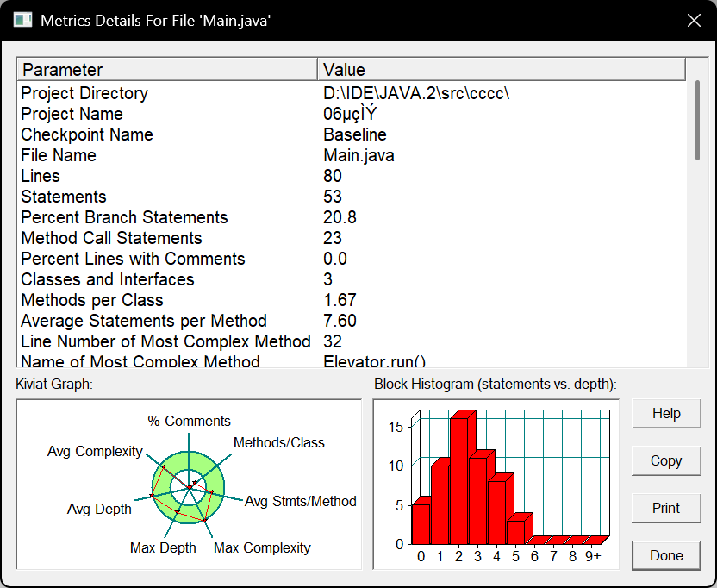Click the histogram bar for depth 2

459,480
